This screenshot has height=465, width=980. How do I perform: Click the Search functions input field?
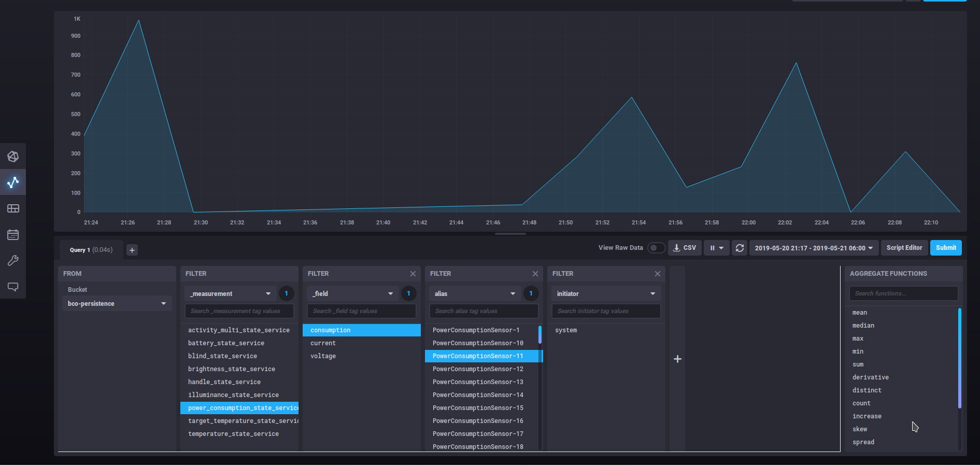click(903, 293)
